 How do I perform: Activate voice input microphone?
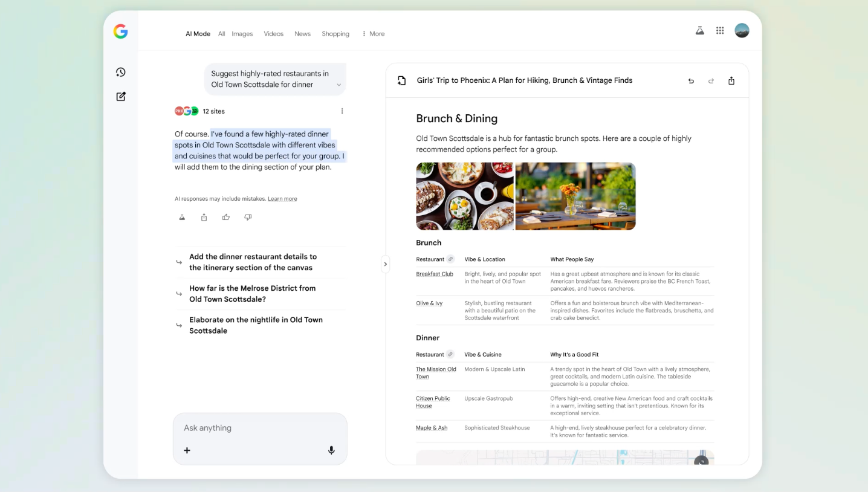[x=331, y=450]
